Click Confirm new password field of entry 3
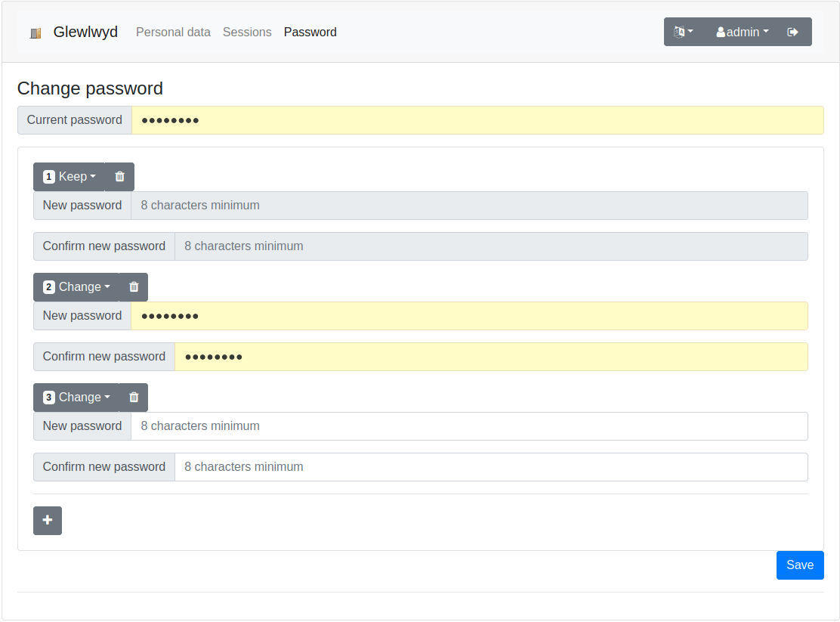Screen dimensions: 840x622 tap(491, 467)
